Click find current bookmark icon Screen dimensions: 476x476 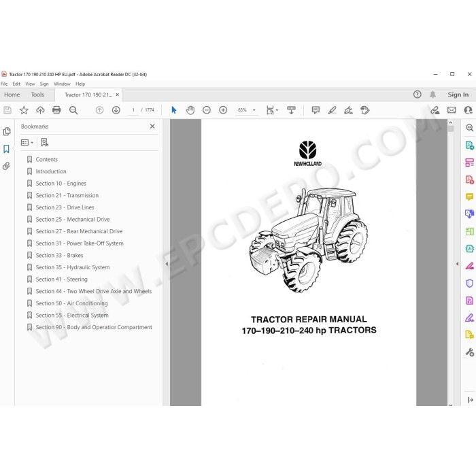click(x=45, y=142)
